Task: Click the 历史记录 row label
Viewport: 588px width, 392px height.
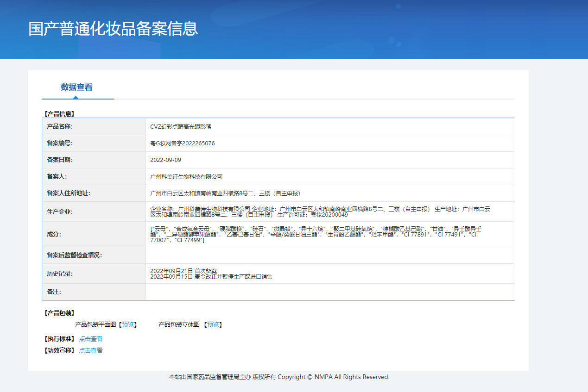Action: point(60,274)
